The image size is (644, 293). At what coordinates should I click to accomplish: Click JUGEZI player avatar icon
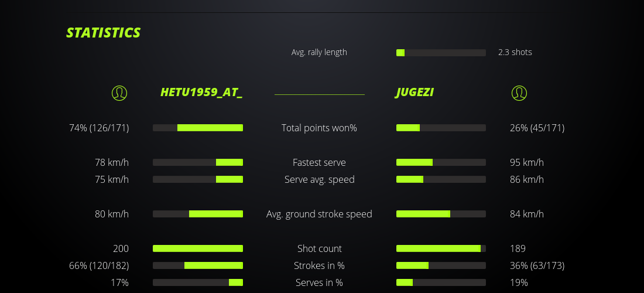point(519,93)
